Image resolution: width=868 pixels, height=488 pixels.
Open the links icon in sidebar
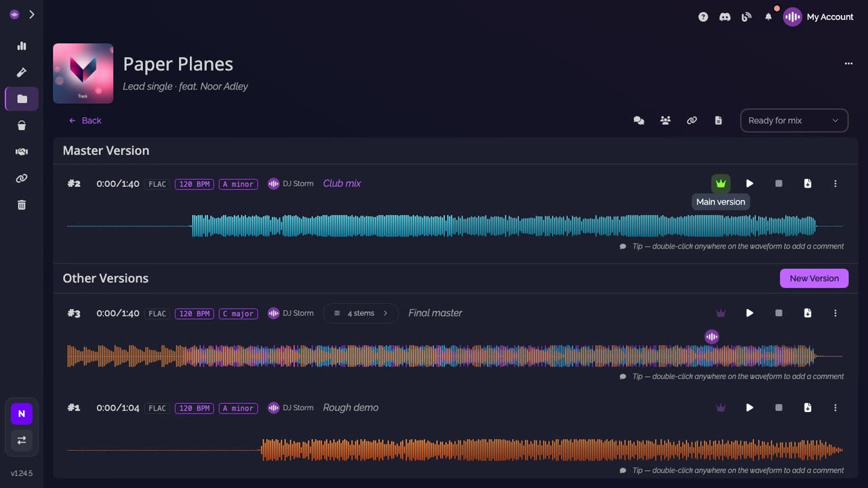point(22,178)
